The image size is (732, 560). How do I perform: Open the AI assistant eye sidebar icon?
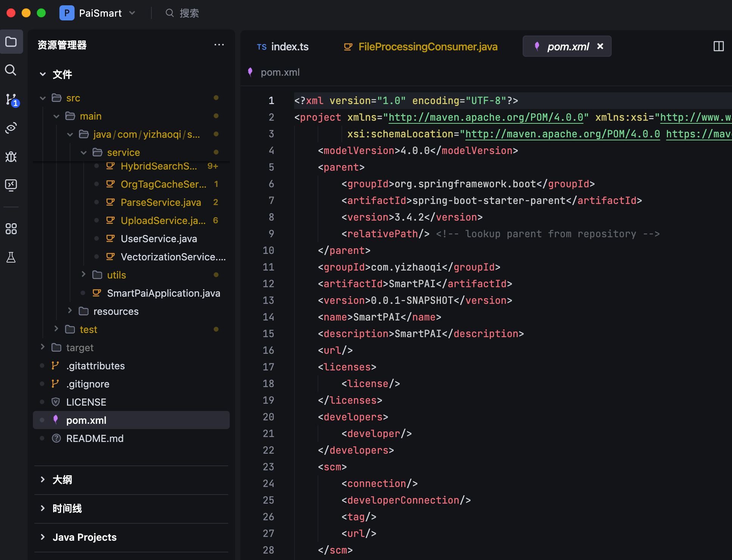coord(11,128)
